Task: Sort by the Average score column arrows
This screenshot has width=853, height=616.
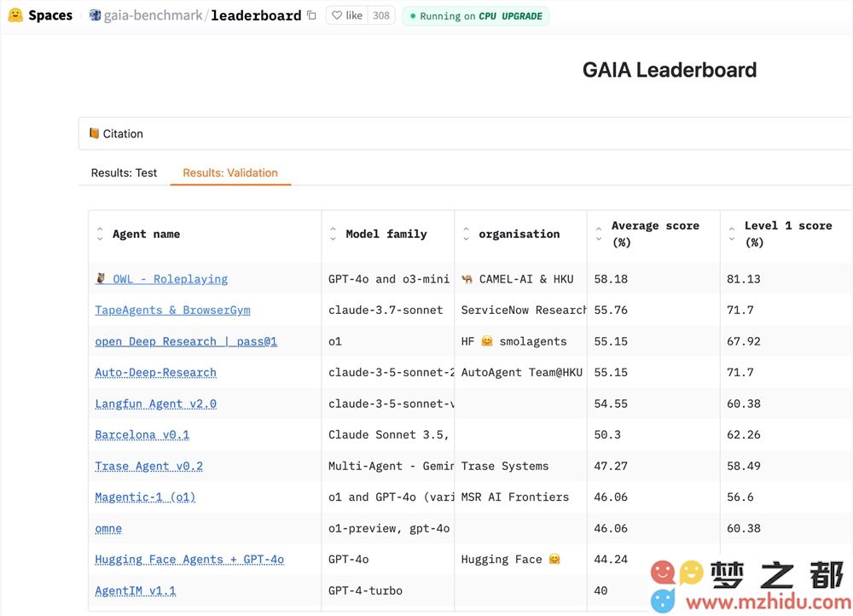Action: pyautogui.click(x=599, y=234)
